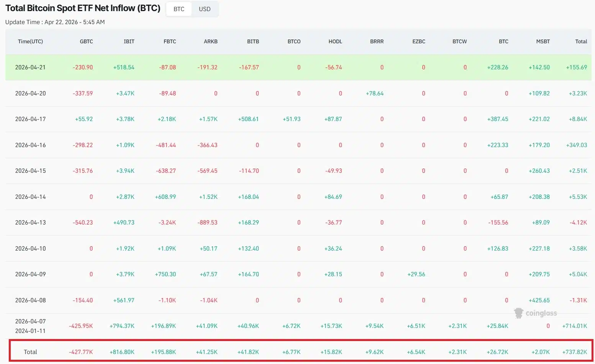
Task: Select the ARKB column header
Action: tap(210, 41)
